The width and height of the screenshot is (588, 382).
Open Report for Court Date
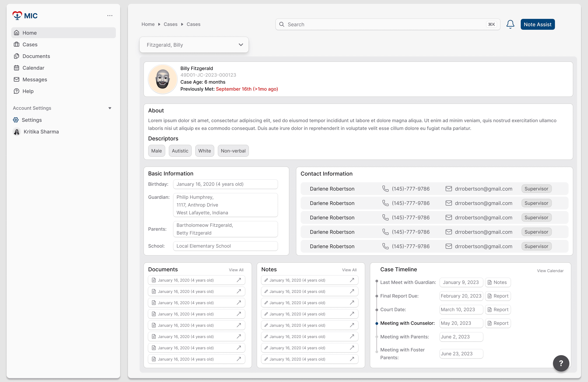(x=498, y=310)
